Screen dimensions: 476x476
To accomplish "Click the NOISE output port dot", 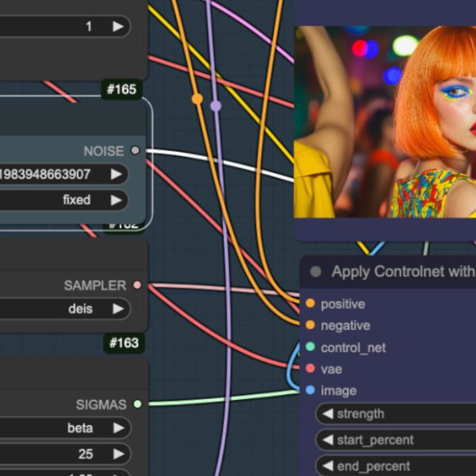I will click(x=135, y=150).
